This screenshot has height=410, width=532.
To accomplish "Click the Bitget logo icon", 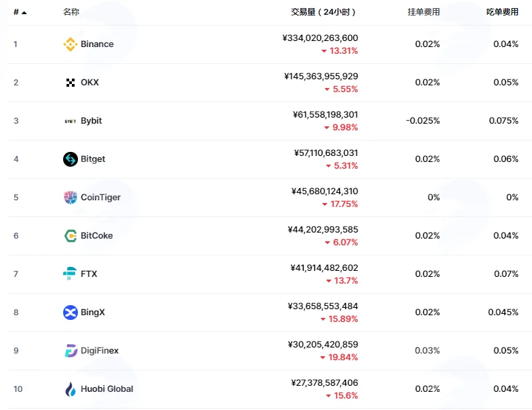I will [71, 159].
